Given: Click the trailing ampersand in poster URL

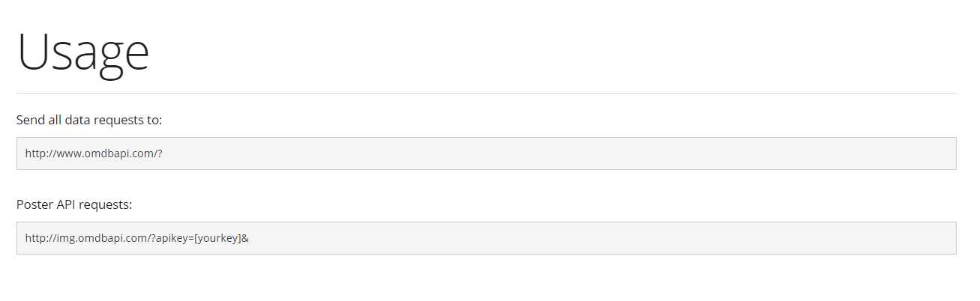Looking at the screenshot, I should pyautogui.click(x=245, y=238).
